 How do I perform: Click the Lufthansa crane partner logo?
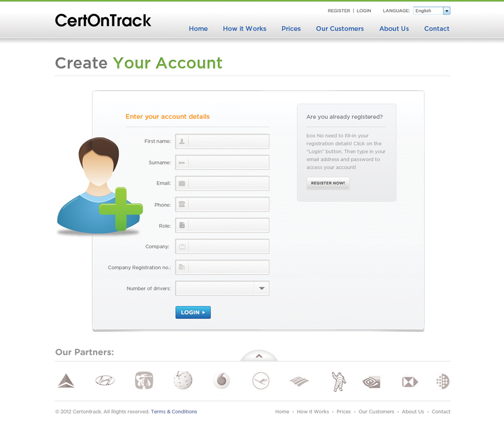tap(261, 381)
